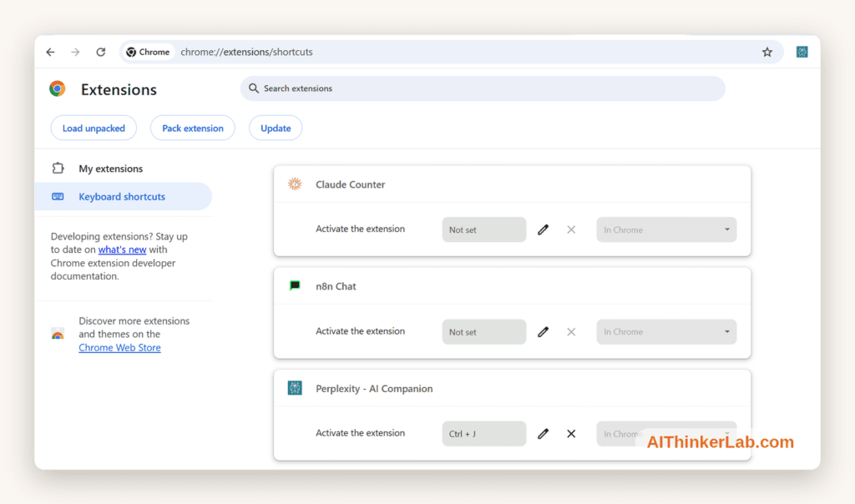Go back using the back arrow
The image size is (855, 504).
[x=51, y=52]
